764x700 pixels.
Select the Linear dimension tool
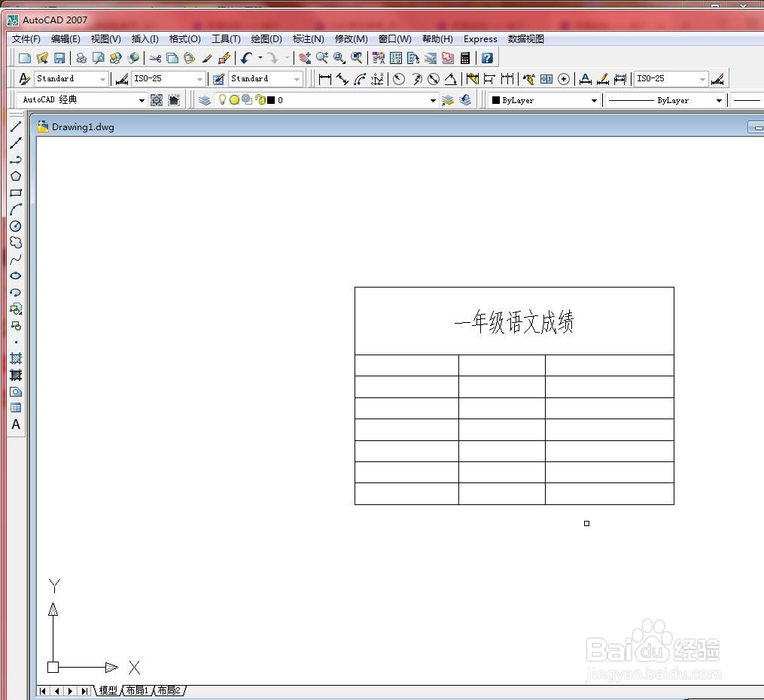point(325,79)
